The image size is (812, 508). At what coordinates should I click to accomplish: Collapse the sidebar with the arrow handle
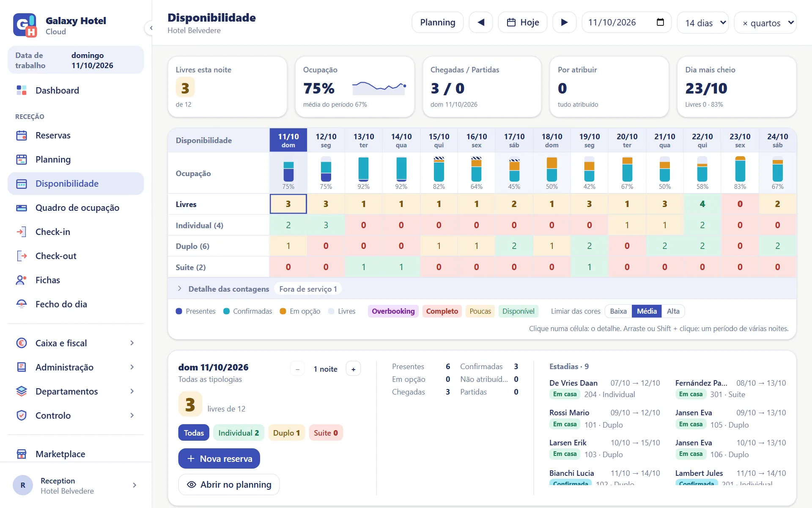pyautogui.click(x=150, y=28)
